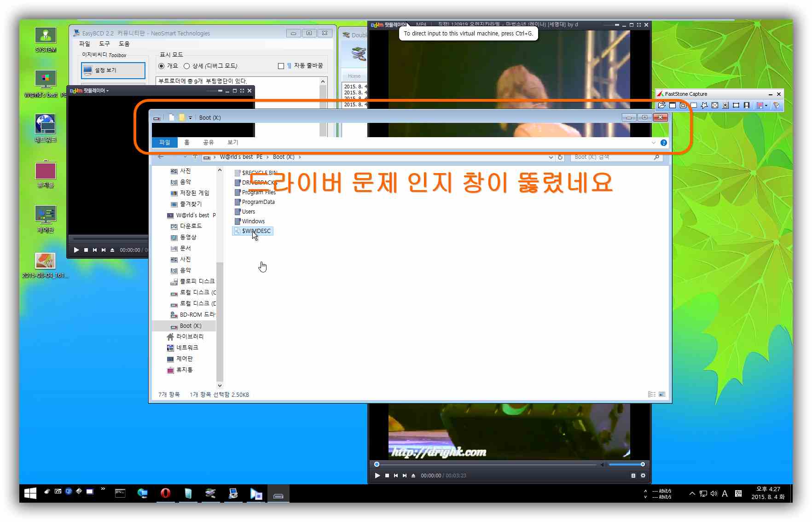This screenshot has height=522, width=812.
Task: Open 파일 menu in EasyBCD
Action: click(x=85, y=44)
